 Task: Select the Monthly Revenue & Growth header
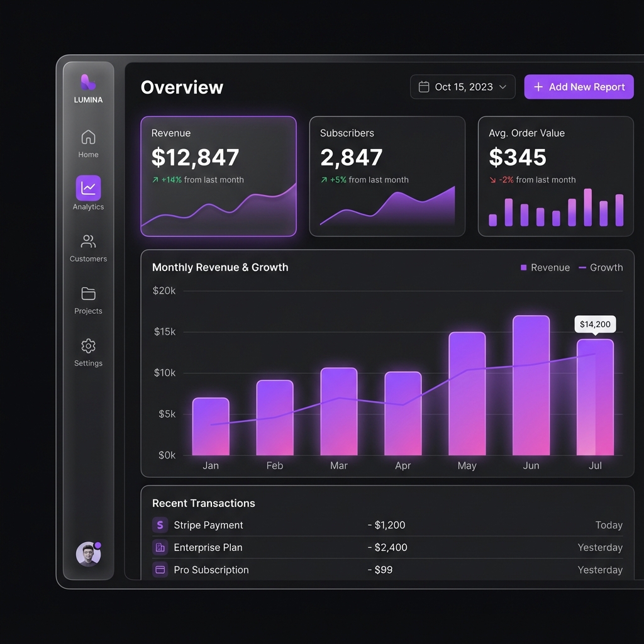[220, 267]
